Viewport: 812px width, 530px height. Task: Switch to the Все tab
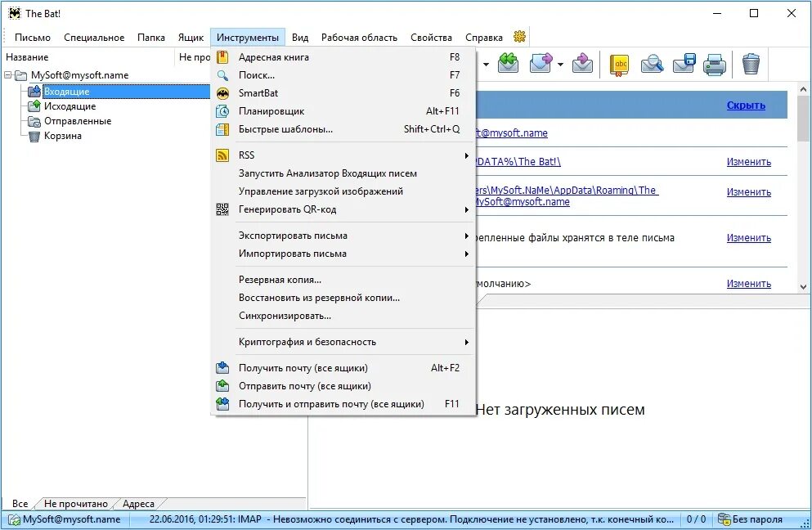[x=20, y=504]
